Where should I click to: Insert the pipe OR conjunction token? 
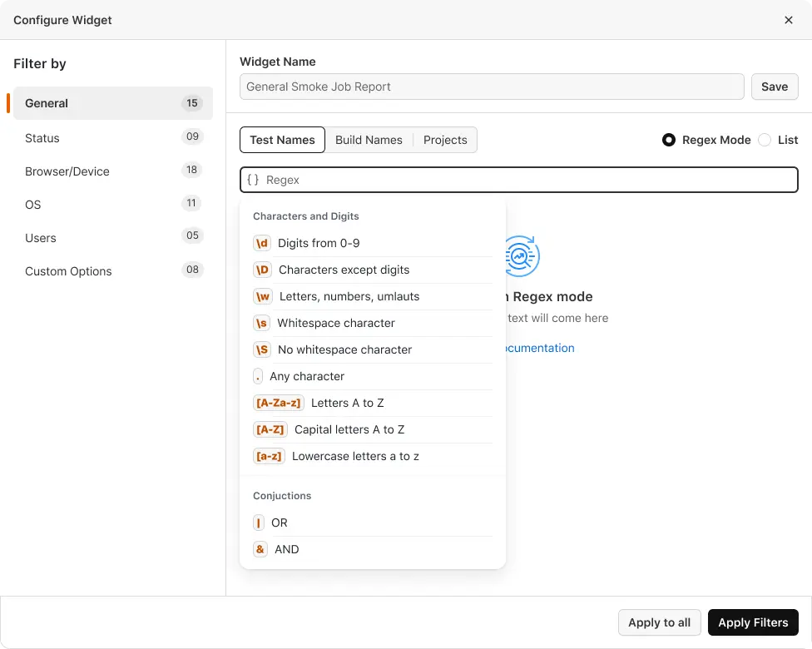point(260,523)
